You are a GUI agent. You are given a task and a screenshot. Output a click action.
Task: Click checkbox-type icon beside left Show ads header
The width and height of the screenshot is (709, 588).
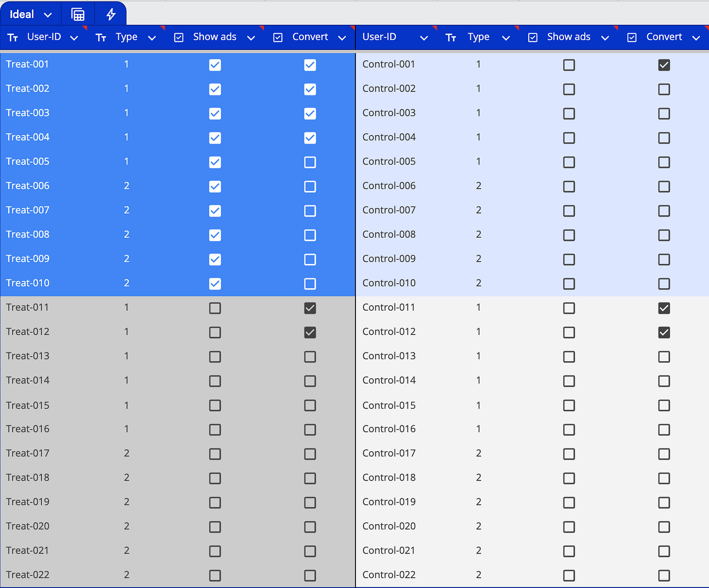179,37
